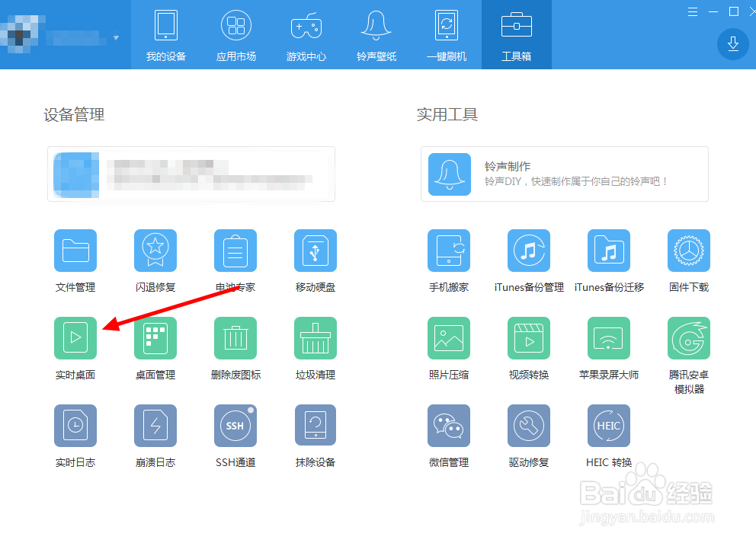Launch the 驱动修复 driver repair tool

point(528,426)
